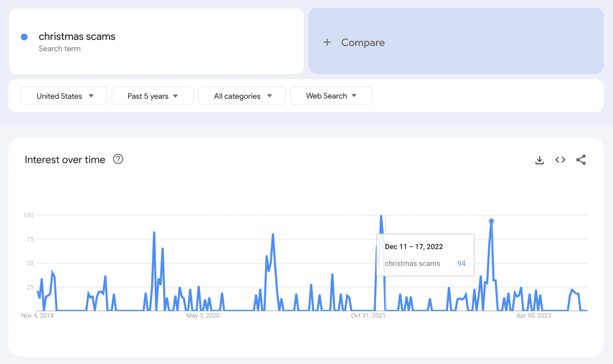
Task: Click the Interest over time heading
Action: point(65,159)
